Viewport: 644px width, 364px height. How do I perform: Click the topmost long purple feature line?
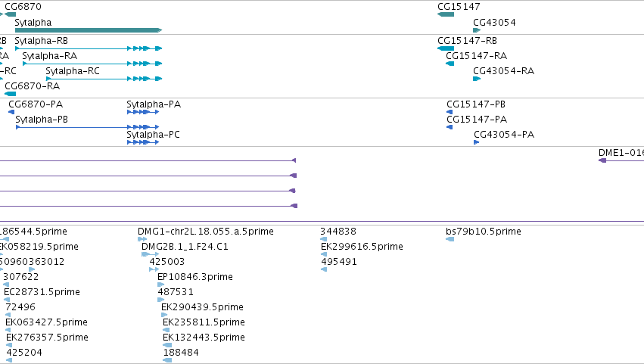(x=148, y=160)
